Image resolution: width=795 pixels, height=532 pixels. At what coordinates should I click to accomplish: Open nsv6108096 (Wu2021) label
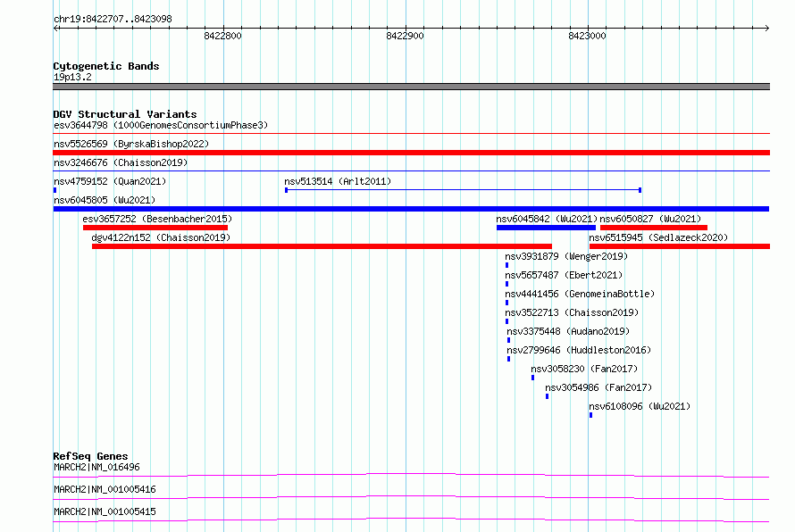640,406
